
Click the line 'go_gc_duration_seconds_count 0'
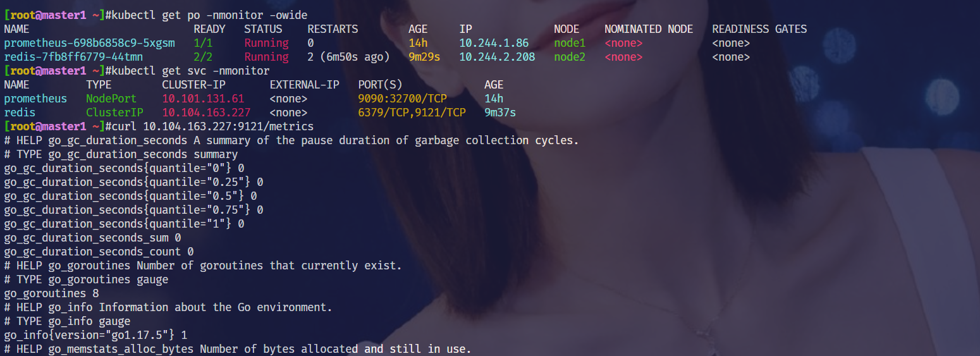pyautogui.click(x=99, y=252)
